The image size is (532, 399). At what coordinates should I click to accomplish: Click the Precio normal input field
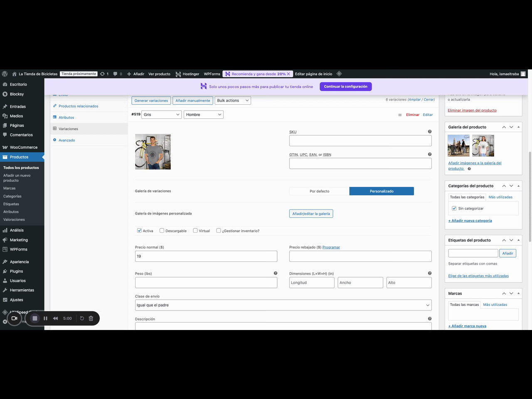tap(206, 256)
